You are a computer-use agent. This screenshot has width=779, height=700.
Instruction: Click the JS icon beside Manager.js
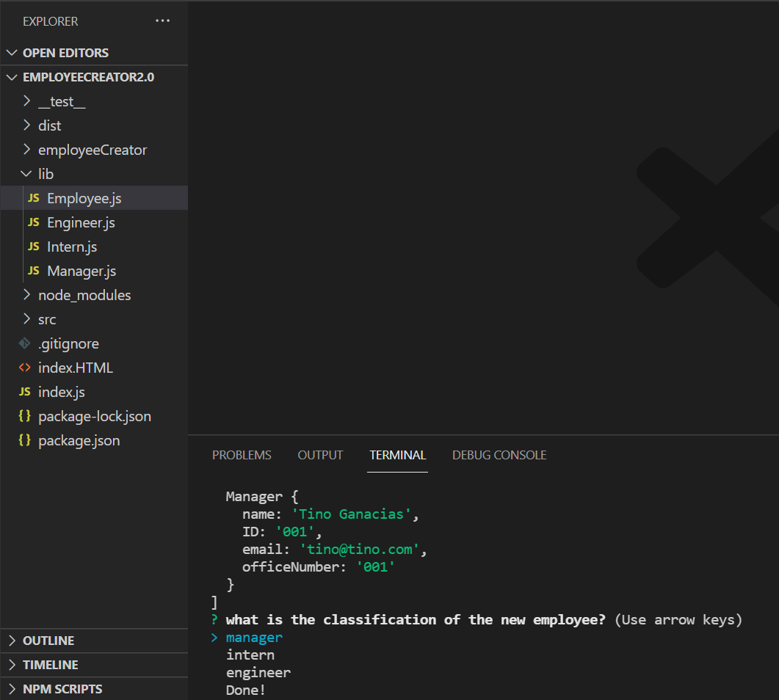(x=33, y=271)
